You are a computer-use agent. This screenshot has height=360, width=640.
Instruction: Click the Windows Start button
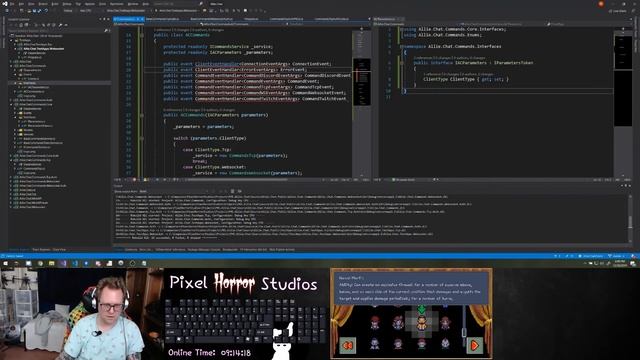[5, 263]
